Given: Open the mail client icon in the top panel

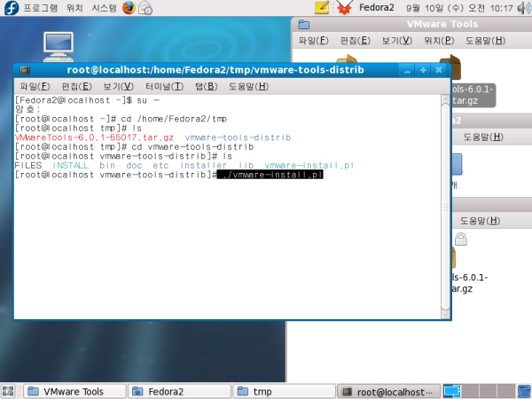Looking at the screenshot, I should click(145, 7).
